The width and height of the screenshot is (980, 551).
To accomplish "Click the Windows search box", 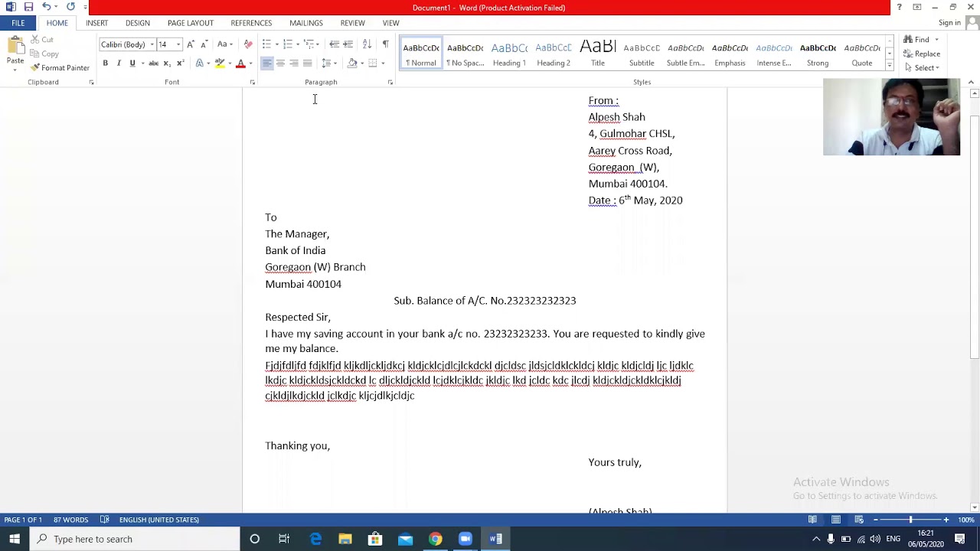I will [135, 539].
